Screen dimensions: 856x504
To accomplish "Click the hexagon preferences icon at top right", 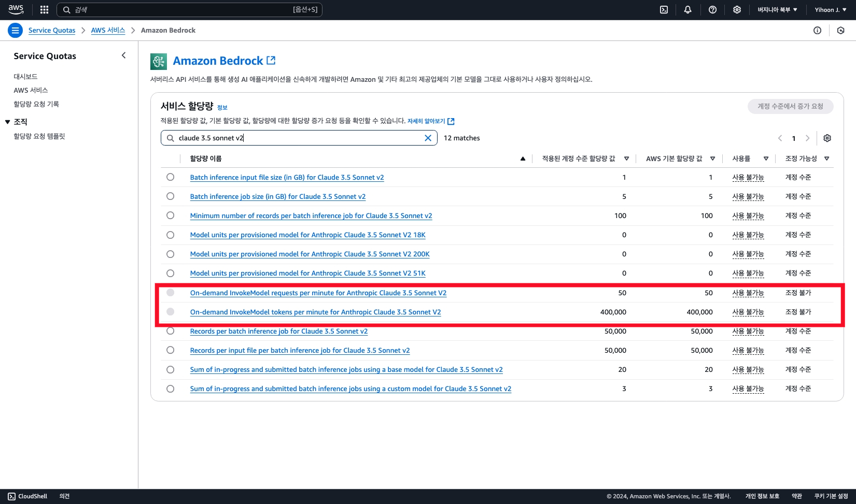I will click(x=840, y=31).
